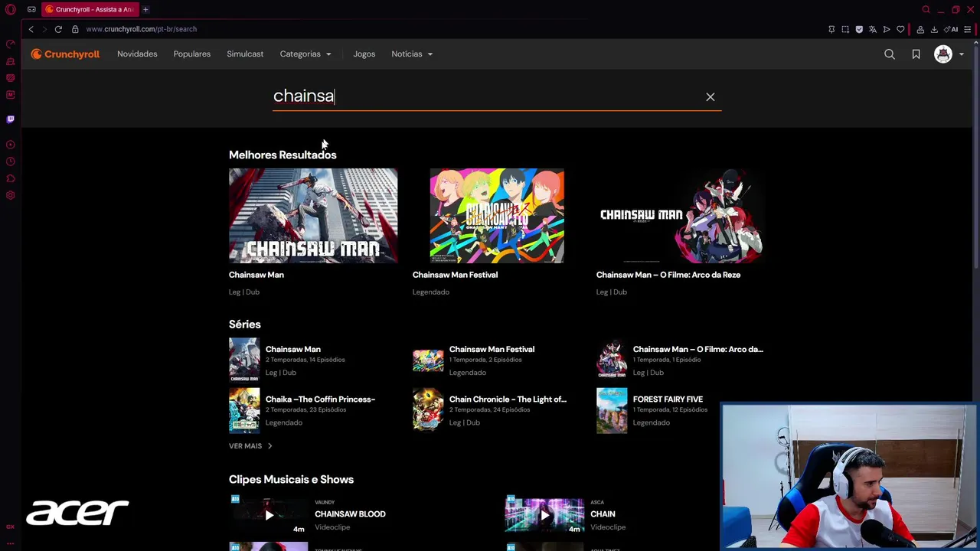Open the Crunchyroll account avatar
The image size is (980, 551).
pos(943,54)
